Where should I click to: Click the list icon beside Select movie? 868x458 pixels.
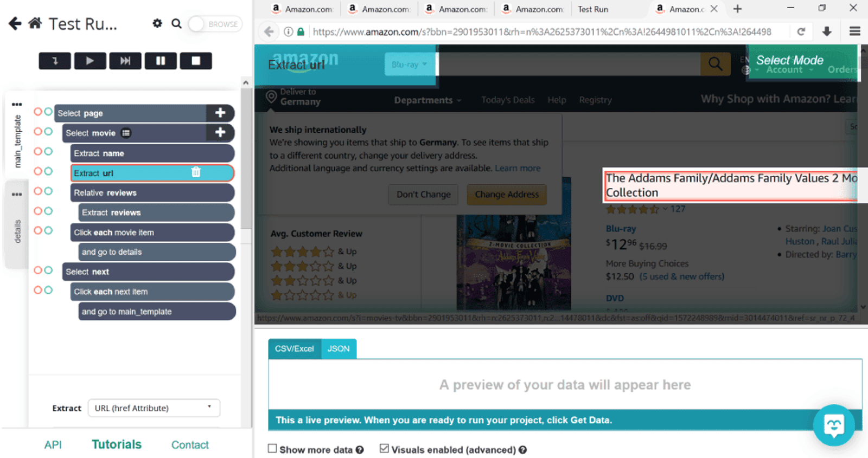point(126,133)
